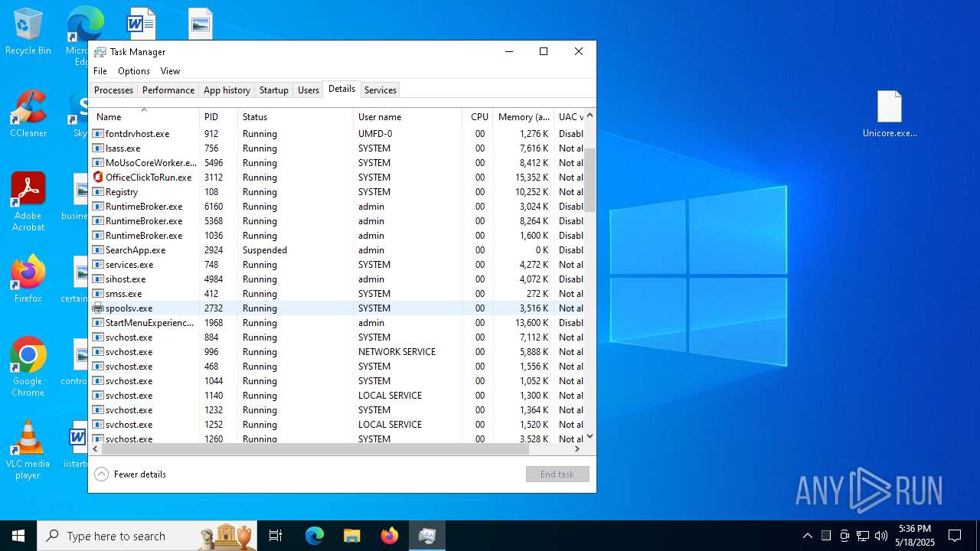
Task: Select svchost.exe running as NETWORK SERVICE
Action: (x=337, y=352)
